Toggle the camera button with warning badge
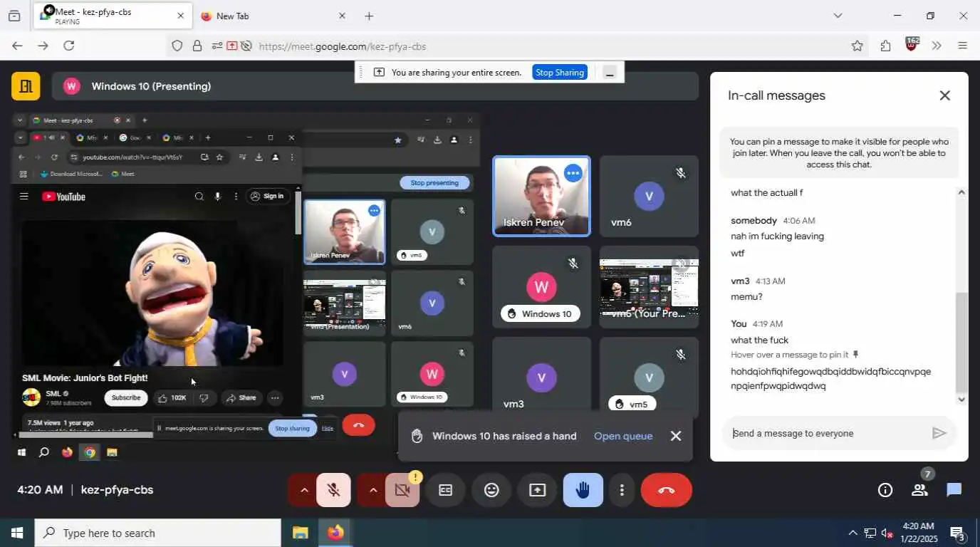Image resolution: width=980 pixels, height=547 pixels. coord(402,490)
